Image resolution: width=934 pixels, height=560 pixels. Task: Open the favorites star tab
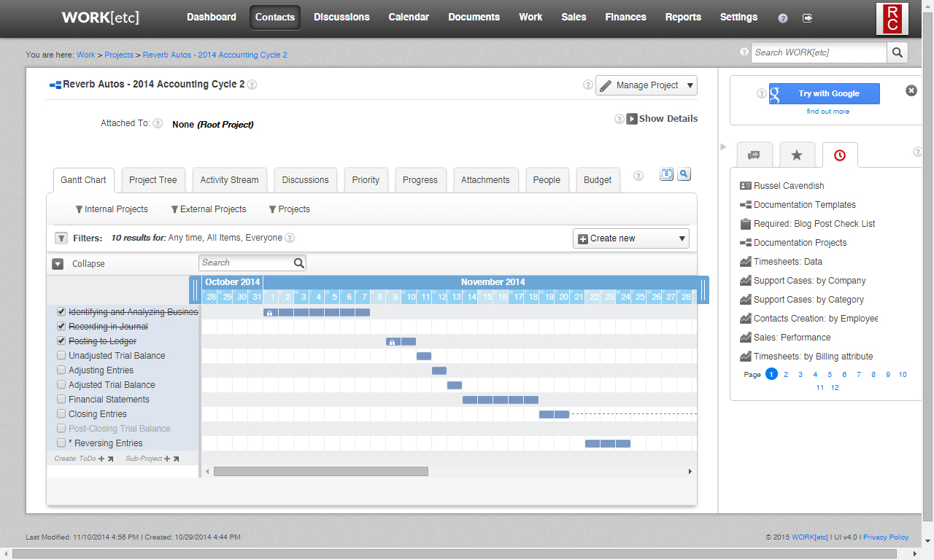797,155
